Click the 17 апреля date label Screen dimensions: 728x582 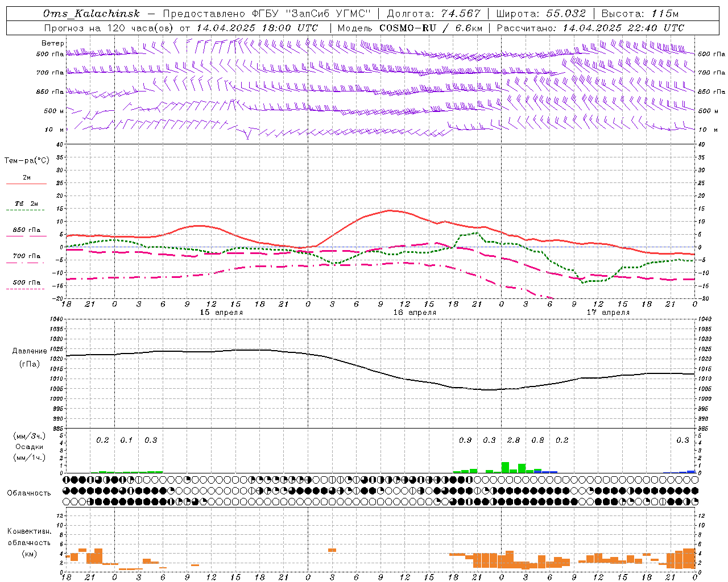(608, 313)
